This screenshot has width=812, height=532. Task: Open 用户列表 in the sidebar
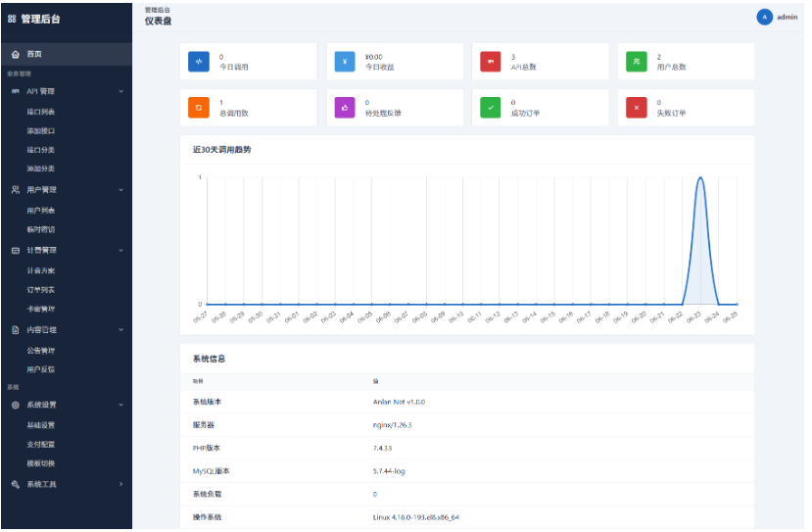point(41,211)
